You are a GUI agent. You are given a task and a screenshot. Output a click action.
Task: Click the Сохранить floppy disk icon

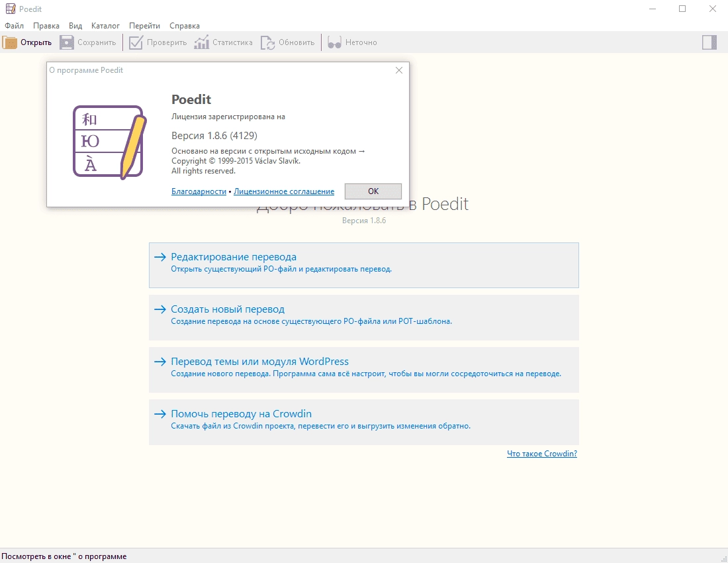coord(67,42)
